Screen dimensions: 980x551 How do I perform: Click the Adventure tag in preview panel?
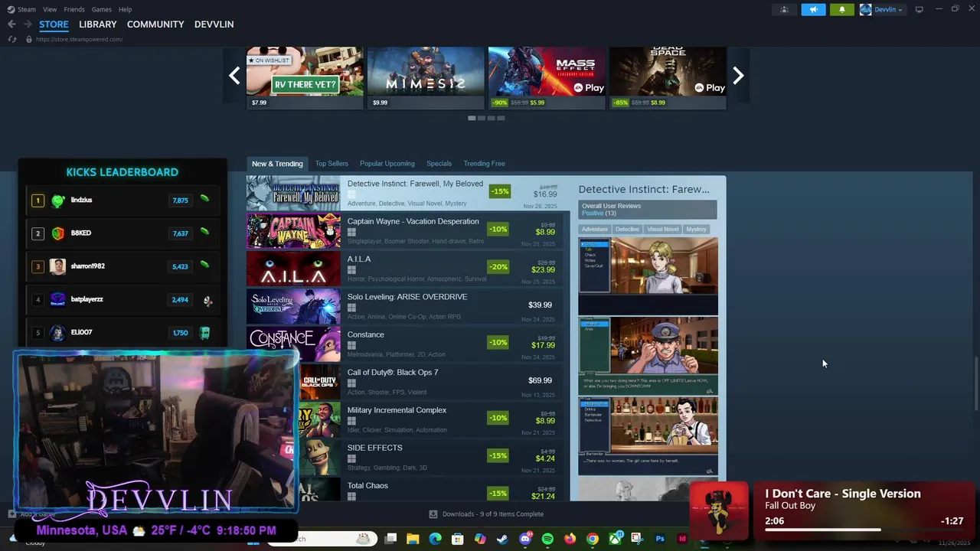(594, 229)
